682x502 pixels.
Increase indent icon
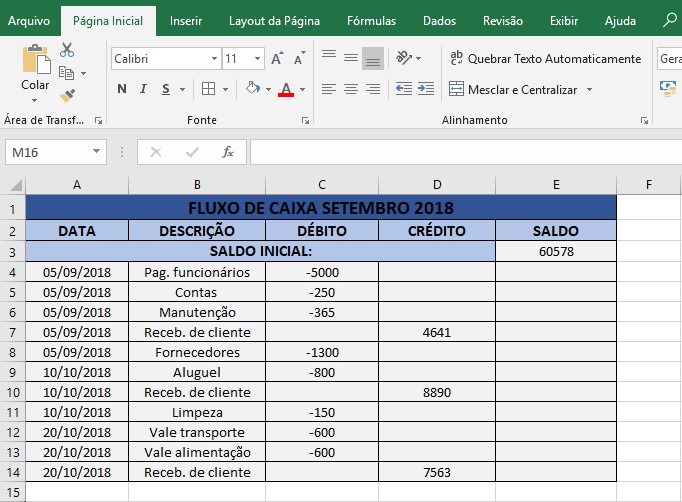tap(426, 89)
